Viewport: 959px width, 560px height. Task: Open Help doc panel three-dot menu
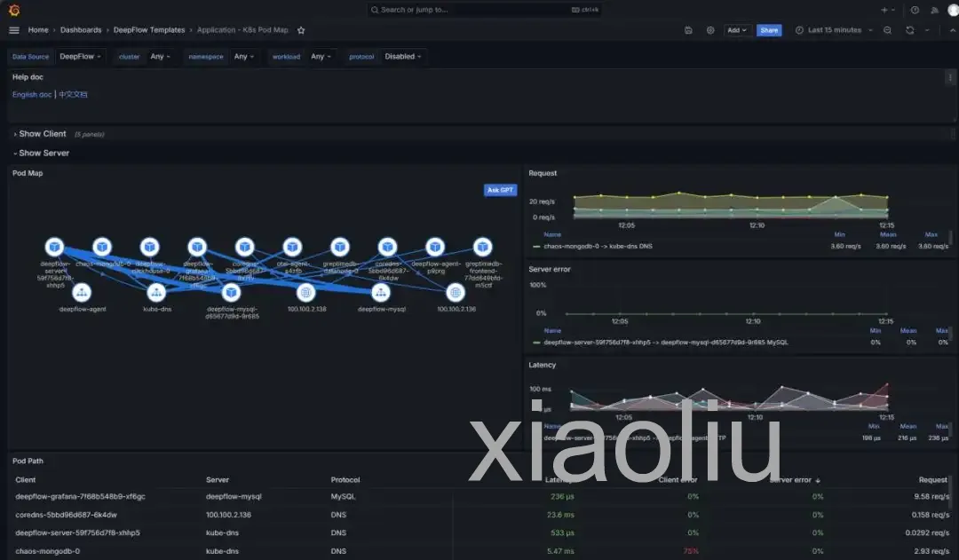tap(950, 77)
